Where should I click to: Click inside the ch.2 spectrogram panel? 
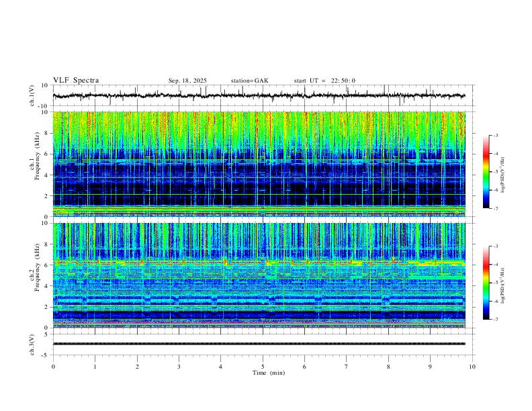pos(259,275)
